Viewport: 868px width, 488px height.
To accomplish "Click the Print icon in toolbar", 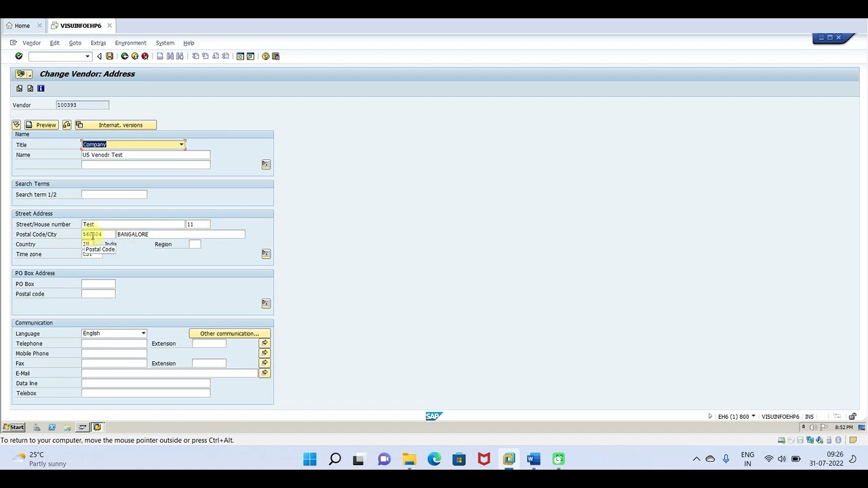I will [160, 56].
